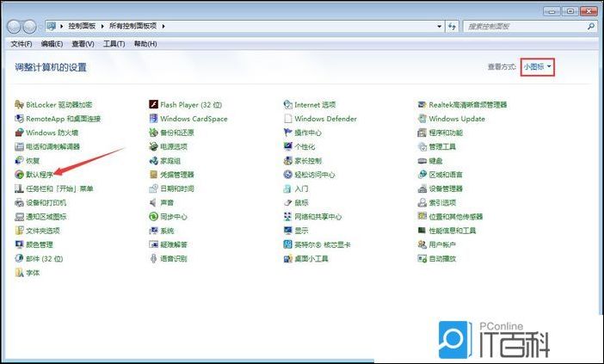Open the 小图标 view mode dropdown
Viewport: 604px width, 364px height.
(x=538, y=67)
